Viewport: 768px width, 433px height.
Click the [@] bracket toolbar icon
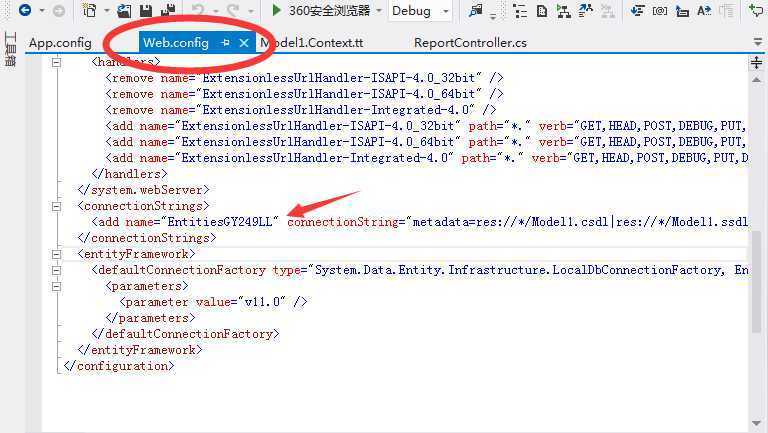(660, 10)
